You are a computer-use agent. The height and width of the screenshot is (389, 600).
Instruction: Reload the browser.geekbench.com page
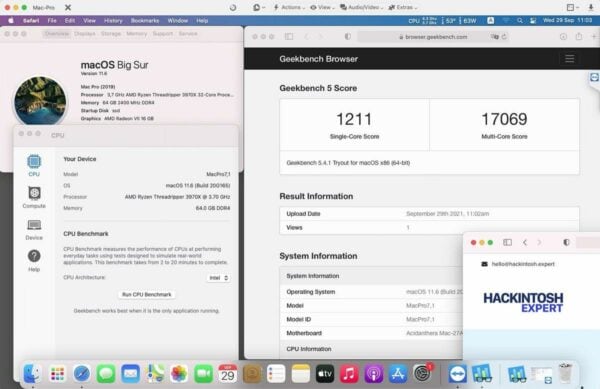504,37
